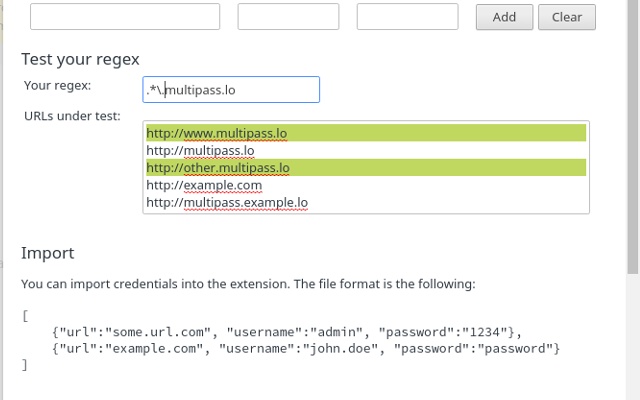Focus the middle empty input field at top

tap(289, 17)
